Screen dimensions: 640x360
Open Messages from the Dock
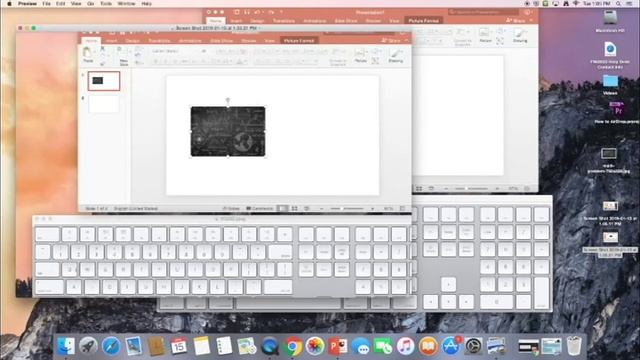coord(361,346)
